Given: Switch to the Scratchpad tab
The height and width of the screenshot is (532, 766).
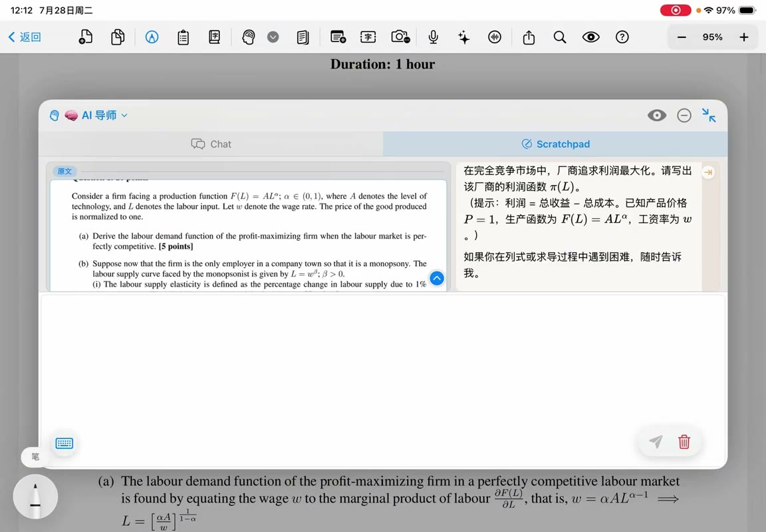Looking at the screenshot, I should pos(555,144).
